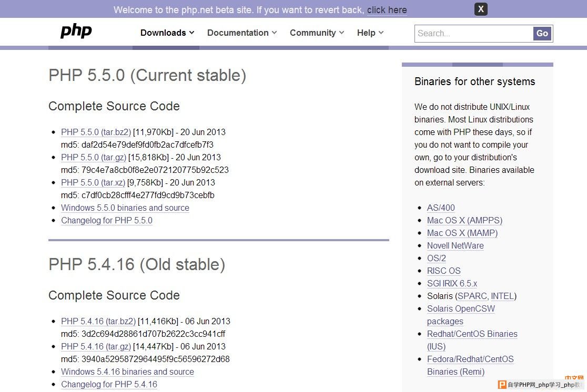Expand the Documentation chevron arrow
The image size is (587, 392).
pyautogui.click(x=275, y=33)
